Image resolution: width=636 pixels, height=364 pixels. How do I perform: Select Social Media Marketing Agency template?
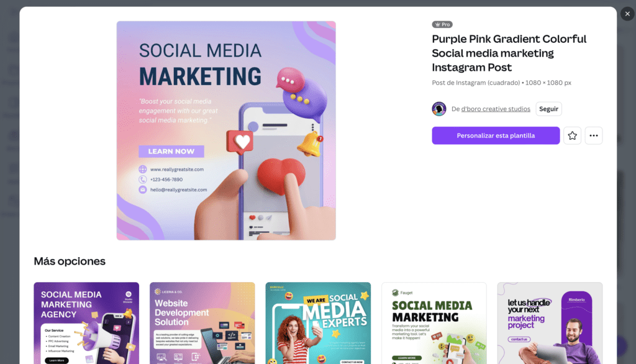coord(86,323)
